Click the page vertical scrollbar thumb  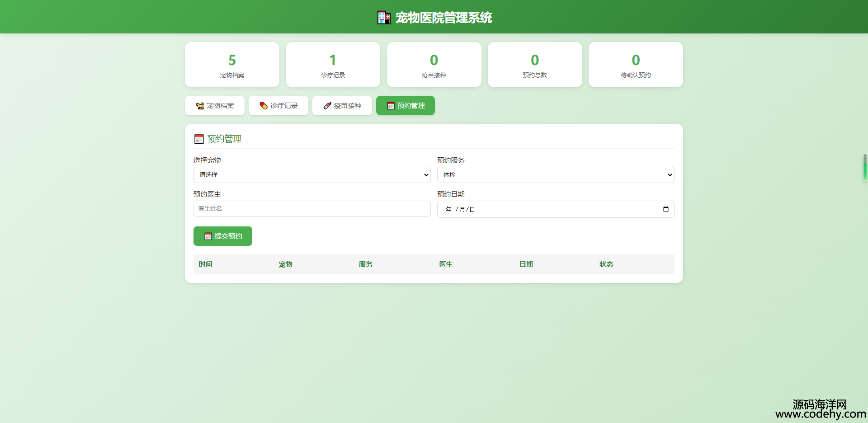(865, 168)
